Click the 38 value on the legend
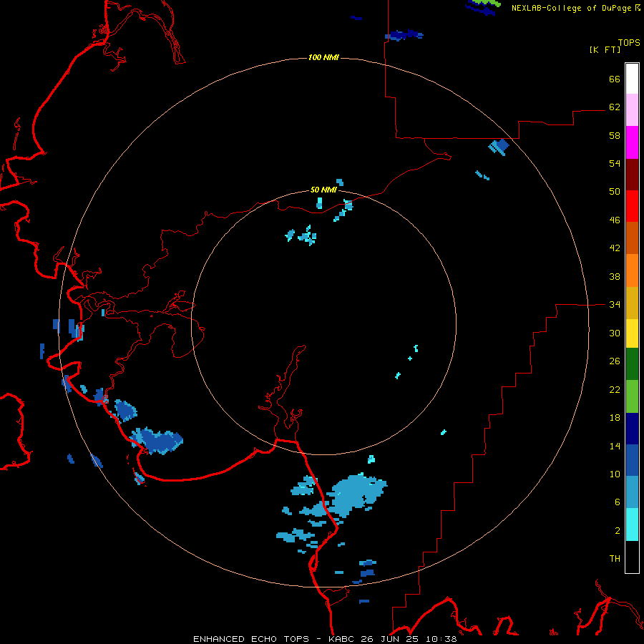The width and height of the screenshot is (644, 644). tap(615, 276)
